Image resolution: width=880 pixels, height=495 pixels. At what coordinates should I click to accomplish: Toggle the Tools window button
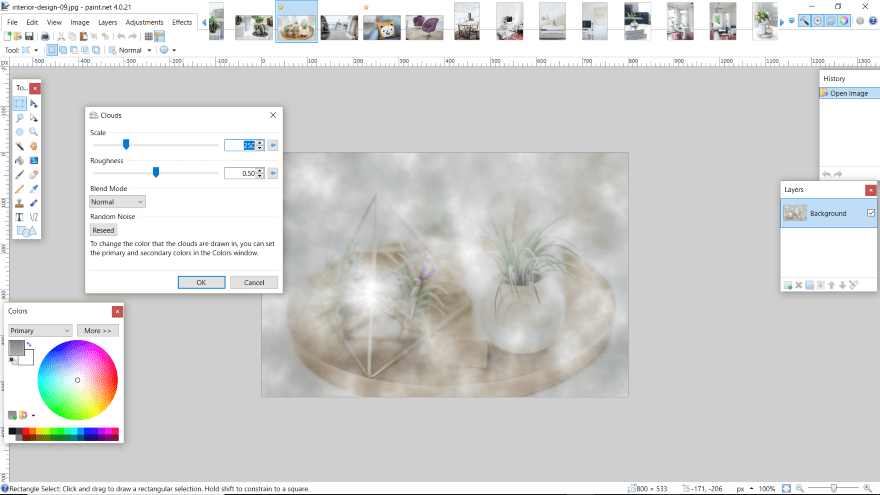point(804,21)
